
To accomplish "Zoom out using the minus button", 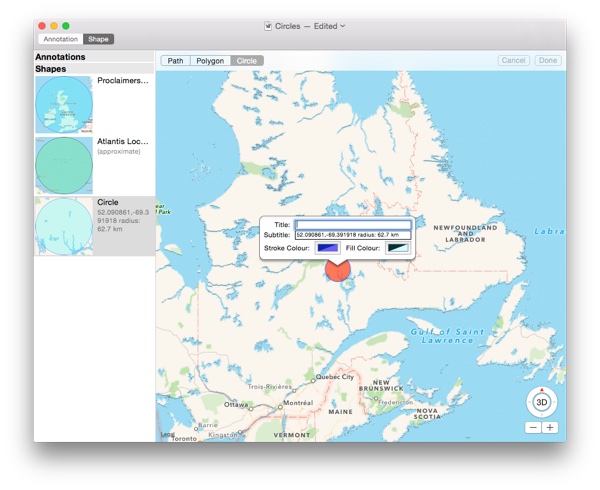I will coord(533,427).
